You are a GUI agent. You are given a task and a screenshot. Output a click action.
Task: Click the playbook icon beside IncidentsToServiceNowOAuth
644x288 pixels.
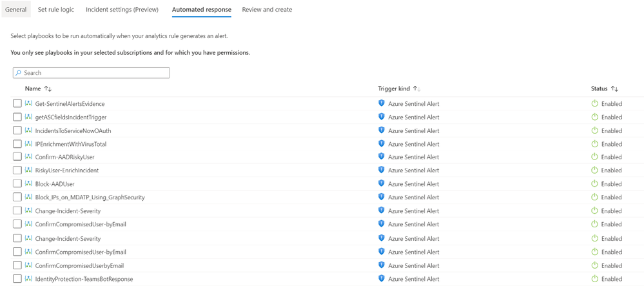[28, 131]
